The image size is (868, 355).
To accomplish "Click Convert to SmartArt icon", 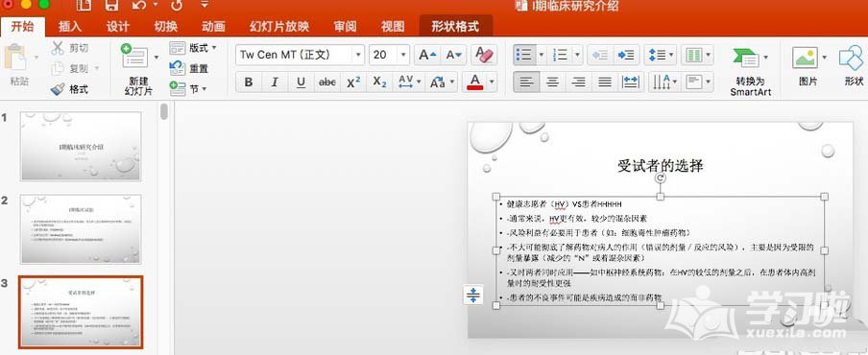I will coord(746,59).
